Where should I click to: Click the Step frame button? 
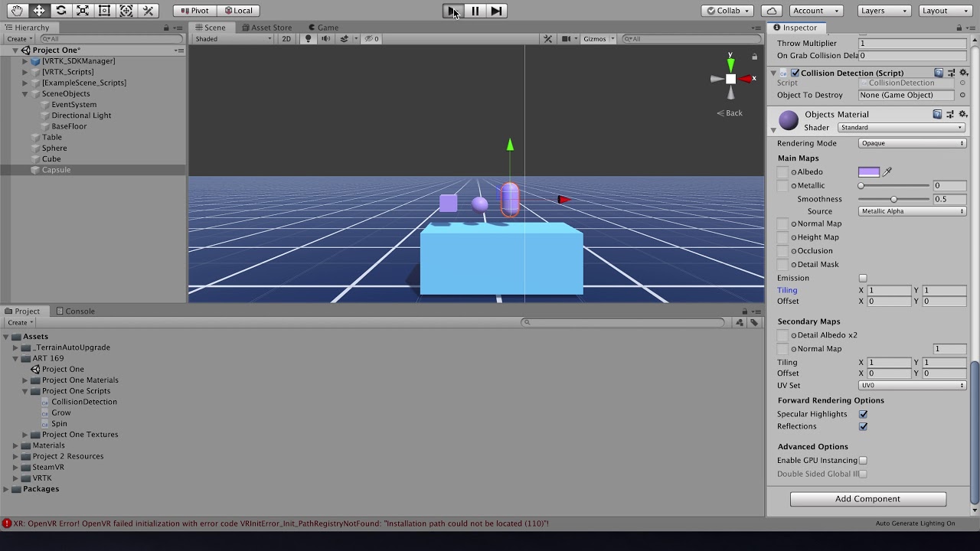[x=496, y=11]
